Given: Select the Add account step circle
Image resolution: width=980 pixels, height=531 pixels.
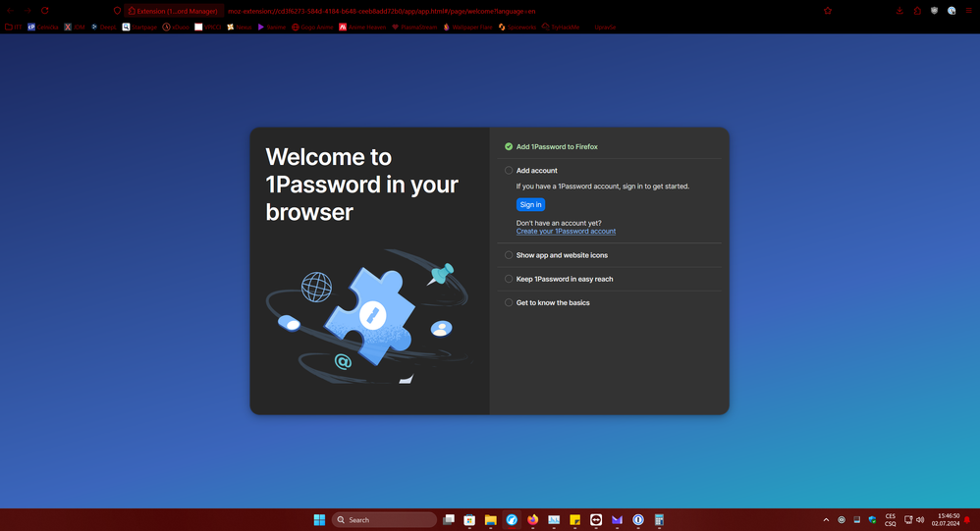Looking at the screenshot, I should click(x=509, y=171).
